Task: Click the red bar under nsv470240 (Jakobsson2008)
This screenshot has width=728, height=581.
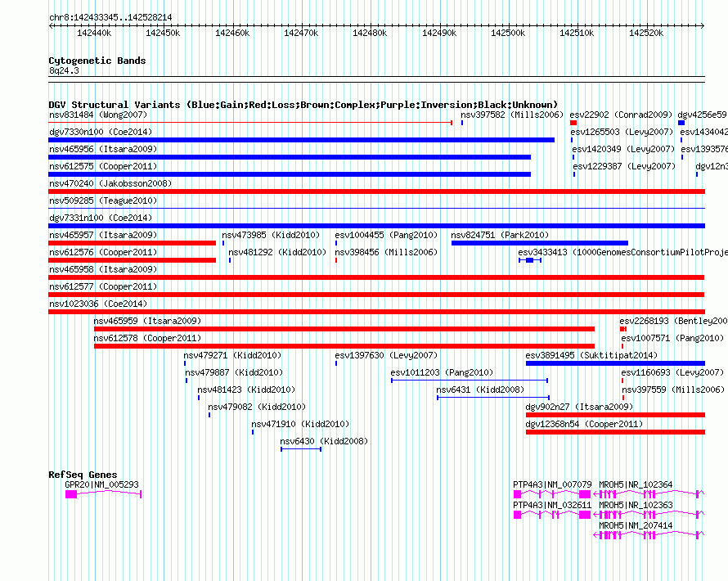Action: pos(376,191)
